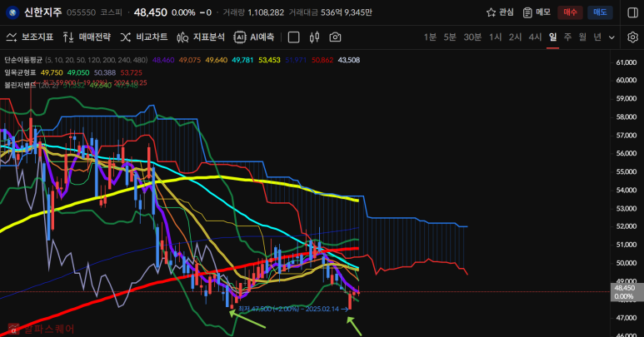Click white 43,508 moving average value
Viewport: 644px width, 337px height.
349,60
